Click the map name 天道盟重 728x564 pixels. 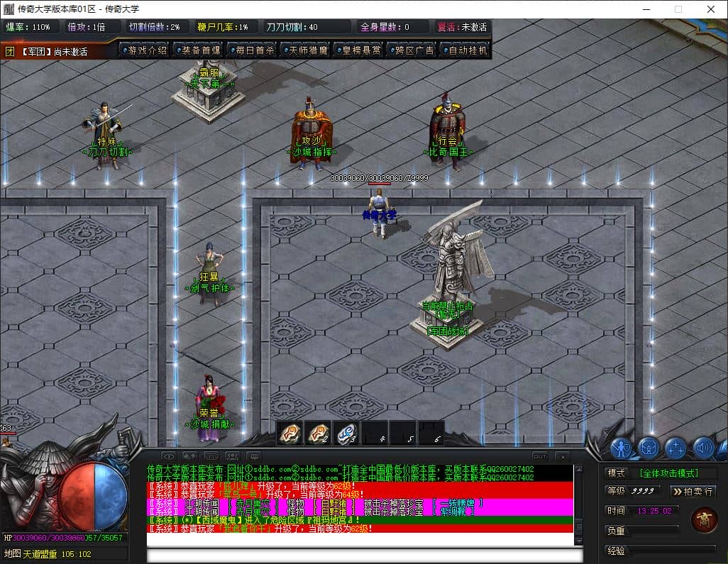coord(40,554)
